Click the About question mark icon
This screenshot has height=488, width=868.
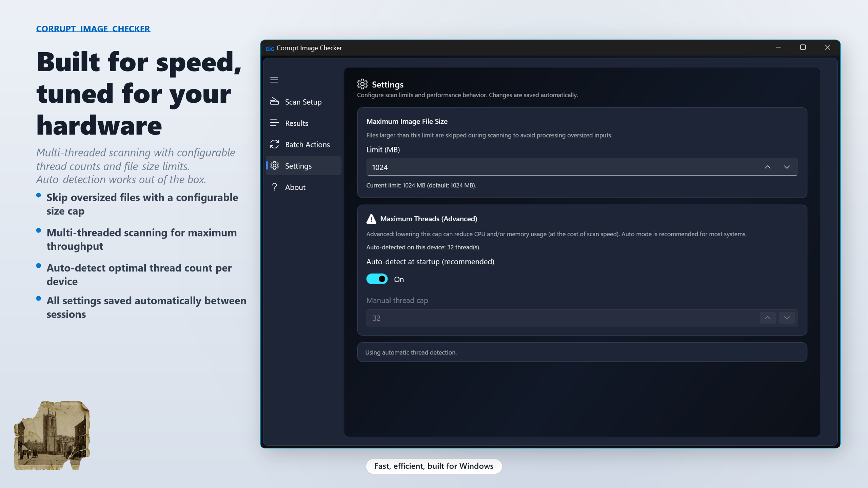[274, 187]
